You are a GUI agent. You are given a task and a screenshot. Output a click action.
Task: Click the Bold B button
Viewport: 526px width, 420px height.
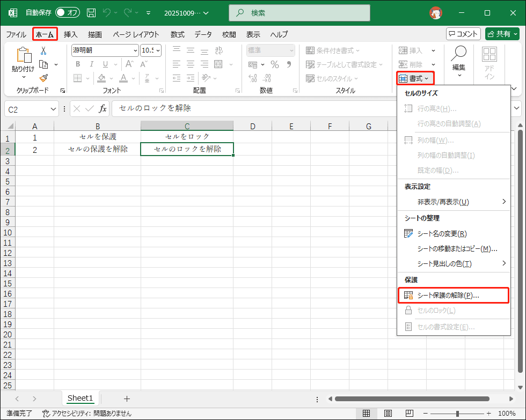[x=78, y=64]
